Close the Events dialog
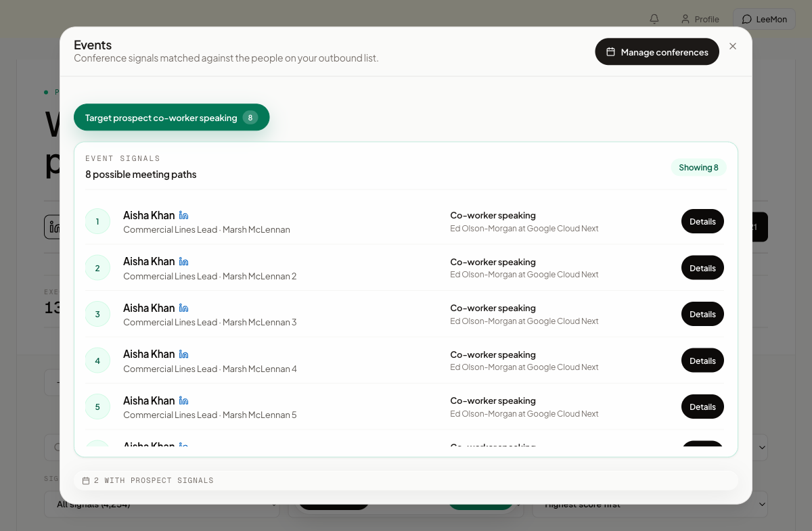 [733, 47]
